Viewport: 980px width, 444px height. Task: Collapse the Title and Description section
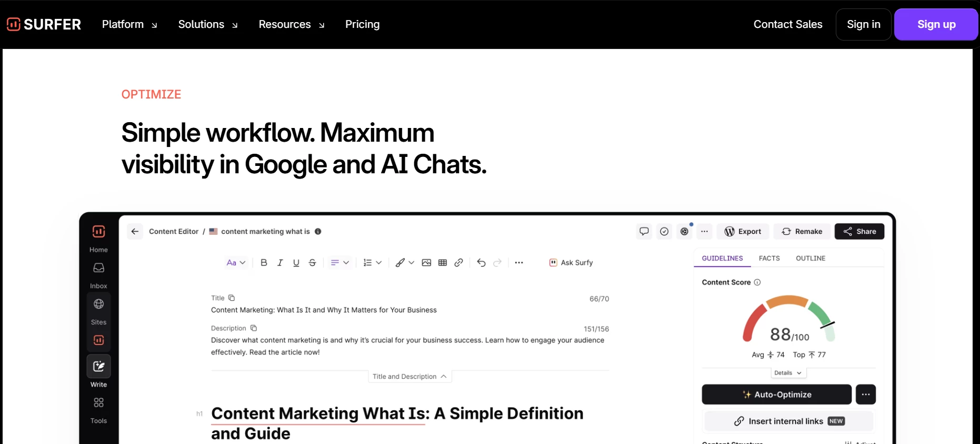[409, 377]
